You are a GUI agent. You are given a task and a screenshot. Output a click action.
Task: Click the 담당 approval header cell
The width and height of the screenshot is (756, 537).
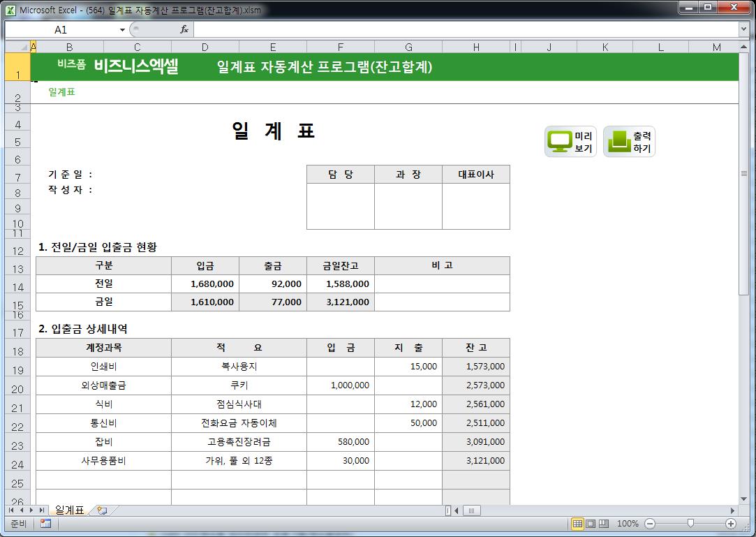pos(341,174)
